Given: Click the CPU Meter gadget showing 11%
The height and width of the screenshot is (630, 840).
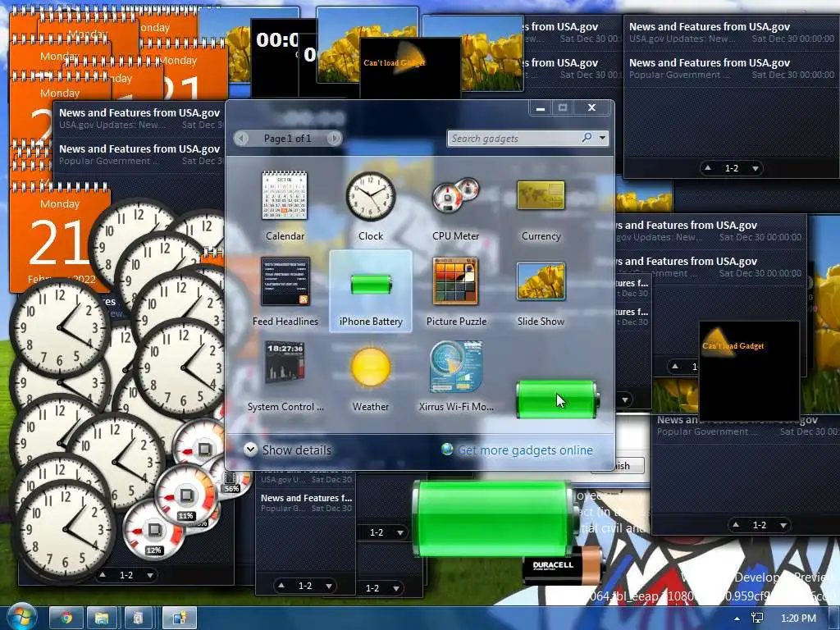Looking at the screenshot, I should click(x=186, y=495).
